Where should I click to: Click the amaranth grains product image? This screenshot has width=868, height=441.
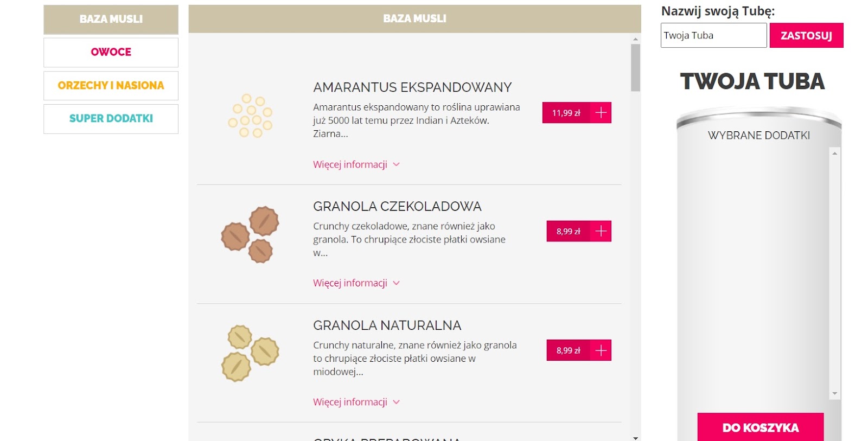(250, 116)
